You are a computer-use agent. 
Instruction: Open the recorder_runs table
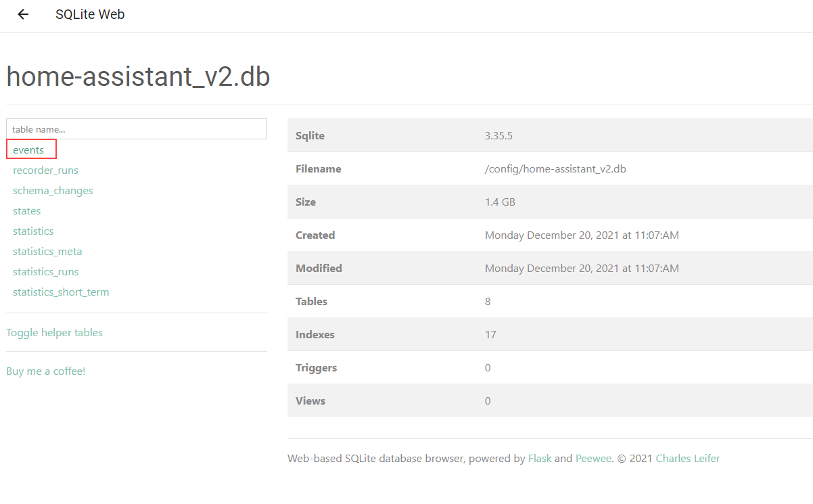pyautogui.click(x=45, y=170)
